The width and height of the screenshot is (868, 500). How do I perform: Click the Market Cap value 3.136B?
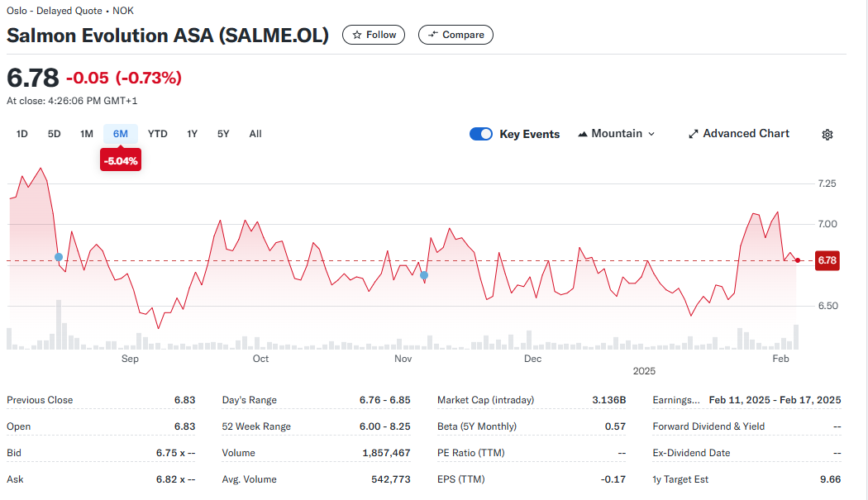point(609,400)
